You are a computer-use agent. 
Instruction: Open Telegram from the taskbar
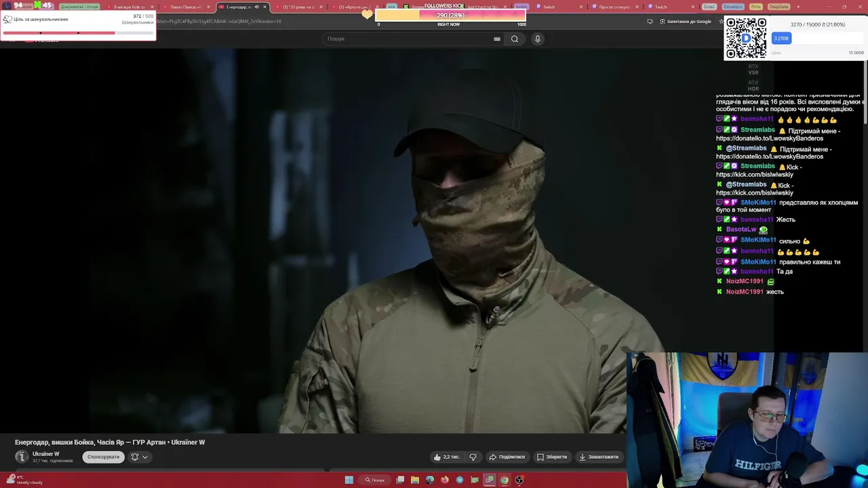pos(460,480)
